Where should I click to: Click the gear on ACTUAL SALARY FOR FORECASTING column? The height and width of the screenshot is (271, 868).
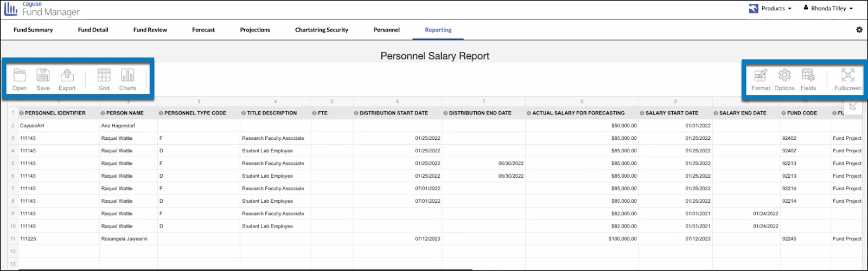[528, 113]
